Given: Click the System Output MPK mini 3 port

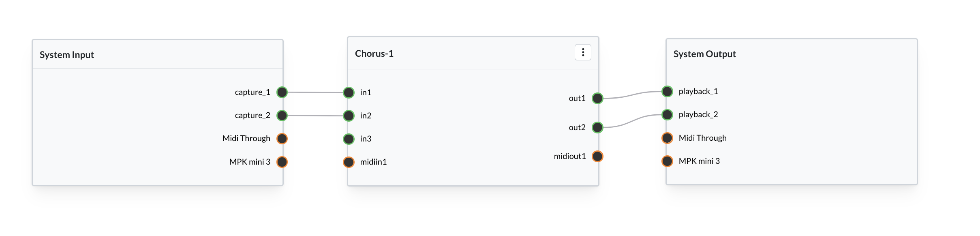Looking at the screenshot, I should [x=667, y=161].
